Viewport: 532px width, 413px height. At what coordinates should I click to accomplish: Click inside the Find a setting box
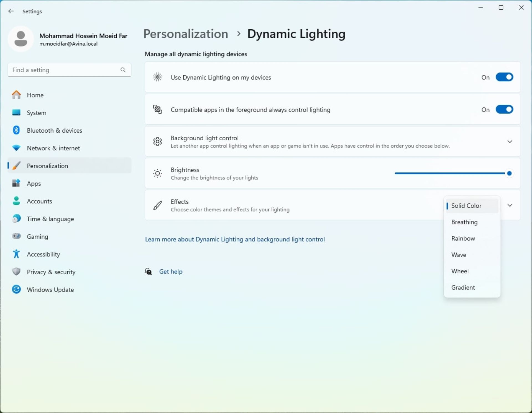[69, 70]
